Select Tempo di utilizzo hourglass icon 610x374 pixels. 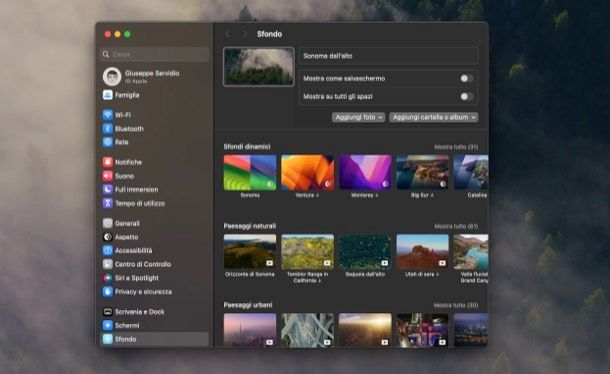pyautogui.click(x=108, y=203)
